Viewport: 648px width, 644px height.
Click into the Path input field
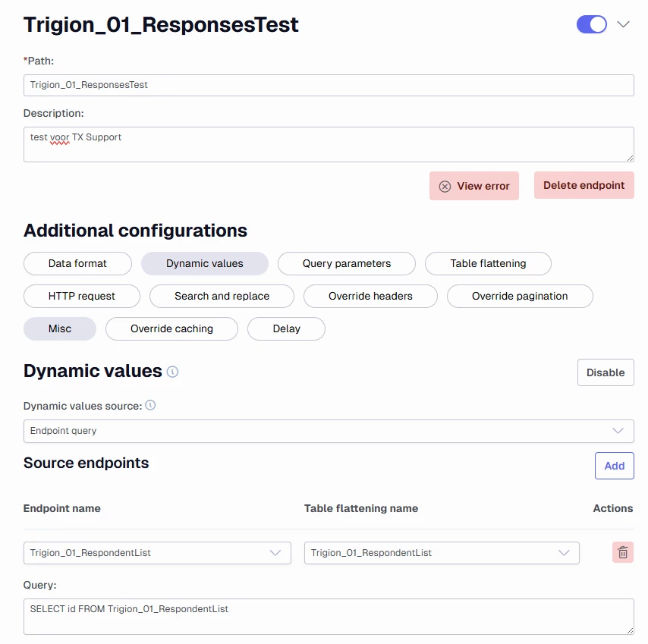point(329,85)
